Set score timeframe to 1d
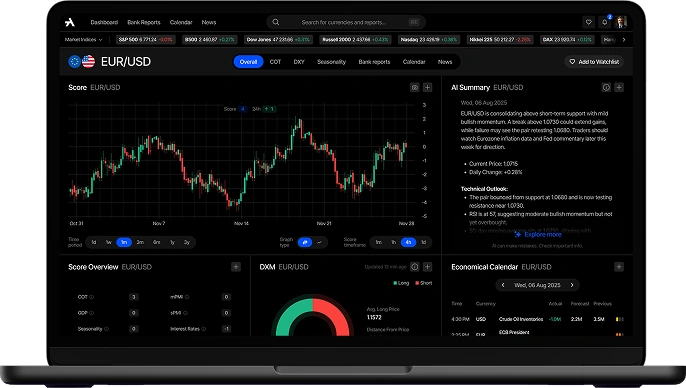Screen dimensions: 686x388 [424, 242]
